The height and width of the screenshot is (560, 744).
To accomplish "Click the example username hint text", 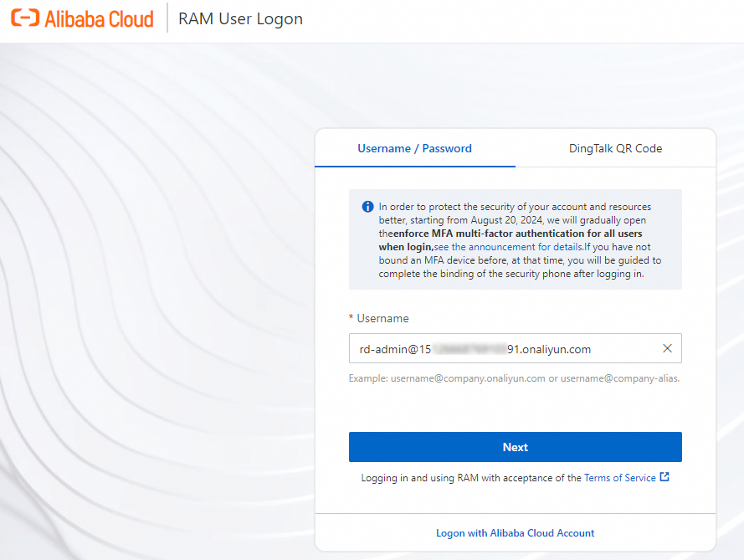I will tap(514, 378).
